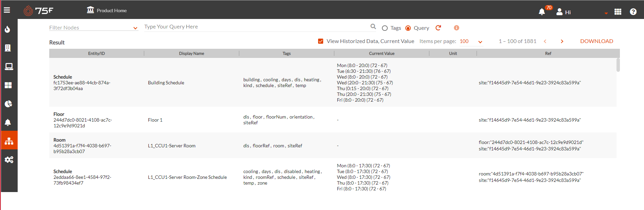The image size is (644, 210).
Task: Click the 75F logo
Action: pos(38,10)
